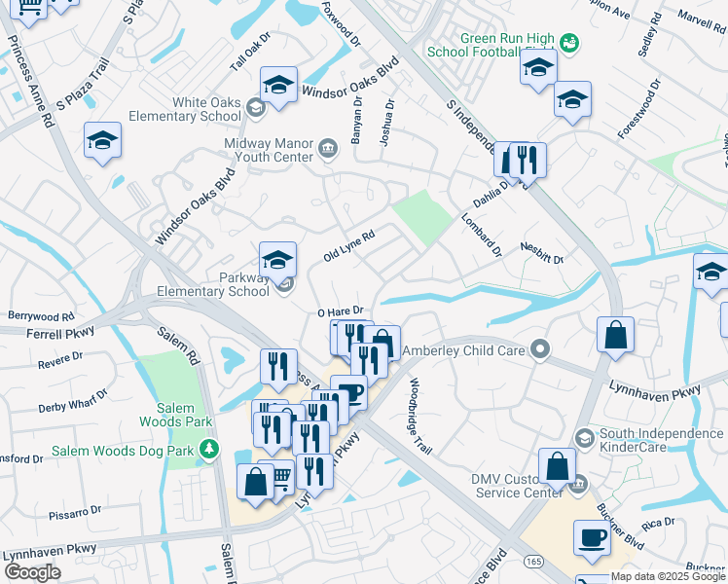Click the Woodbridge Trail road label

click(x=419, y=416)
